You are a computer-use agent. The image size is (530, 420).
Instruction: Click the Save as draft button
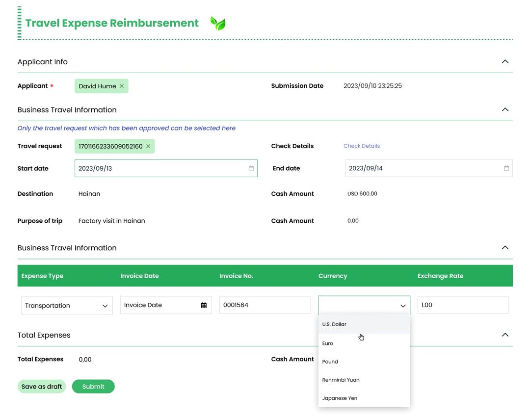pyautogui.click(x=42, y=386)
